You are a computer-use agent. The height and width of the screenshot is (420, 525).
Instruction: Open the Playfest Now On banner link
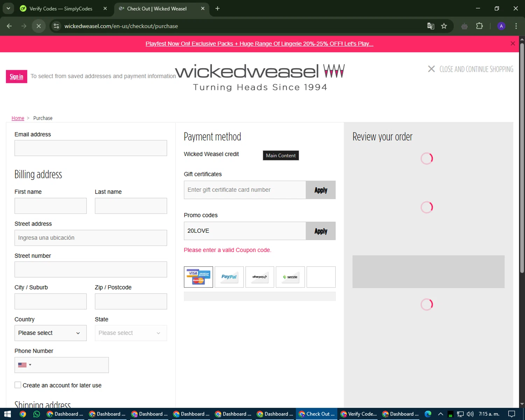[x=259, y=44]
